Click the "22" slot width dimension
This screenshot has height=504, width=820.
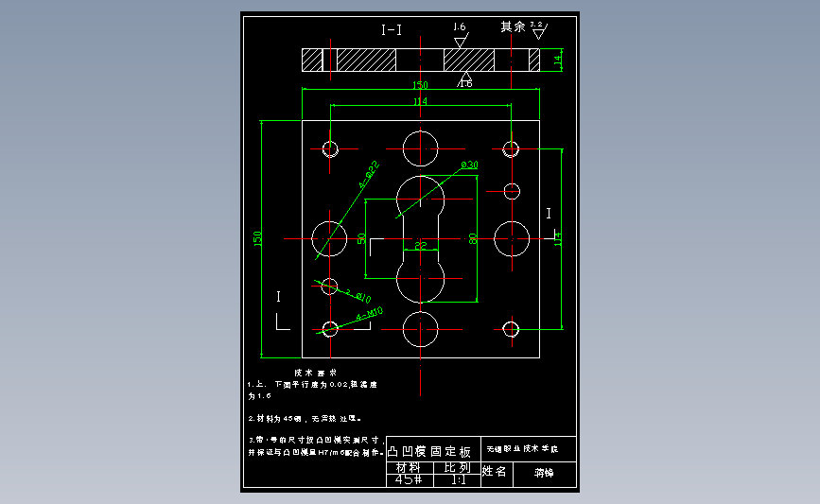point(421,245)
